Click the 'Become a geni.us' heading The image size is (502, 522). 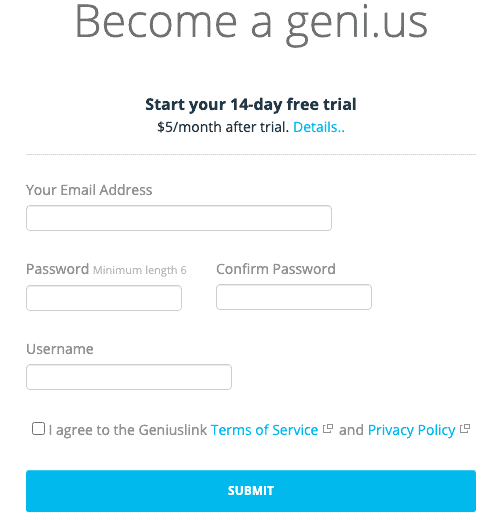(251, 23)
